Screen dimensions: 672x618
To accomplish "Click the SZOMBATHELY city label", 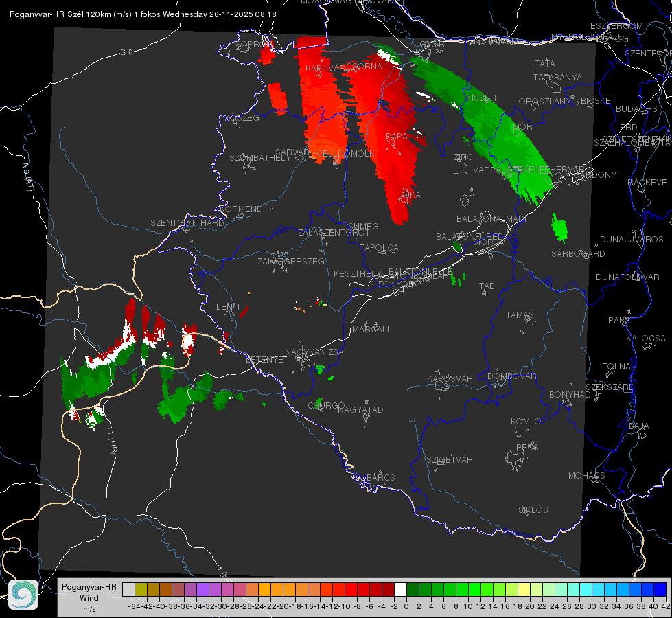I will (260, 158).
